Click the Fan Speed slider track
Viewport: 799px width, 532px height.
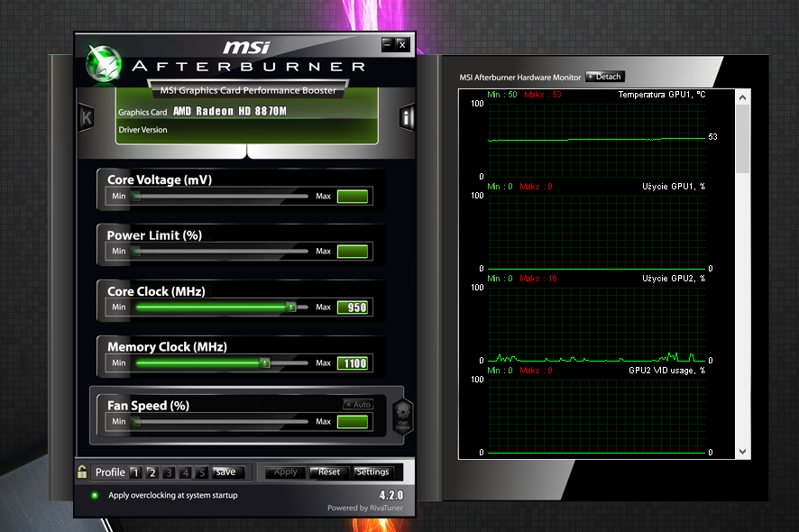(220, 421)
